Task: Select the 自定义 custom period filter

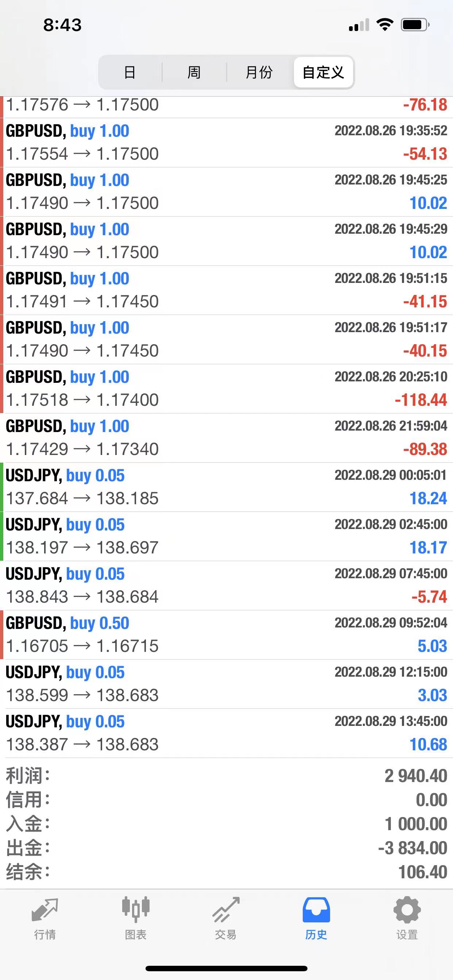Action: pos(323,72)
